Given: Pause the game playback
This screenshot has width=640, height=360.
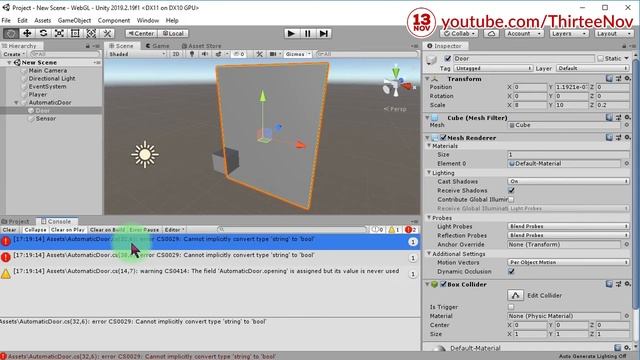Looking at the screenshot, I should coord(307,33).
